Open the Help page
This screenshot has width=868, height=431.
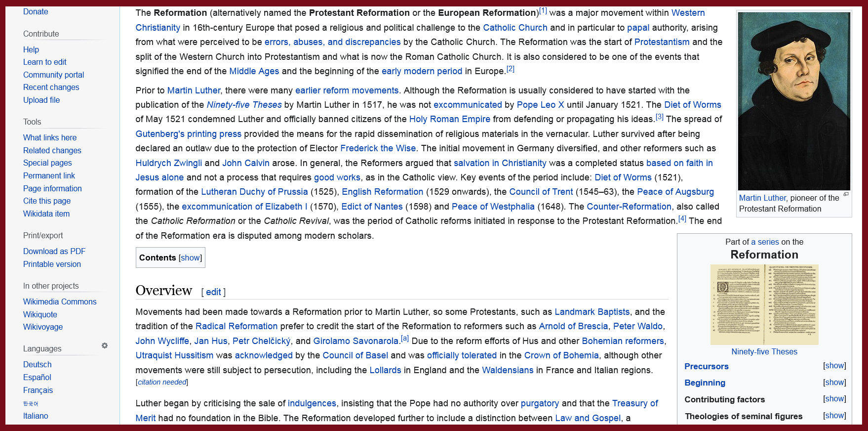click(31, 49)
